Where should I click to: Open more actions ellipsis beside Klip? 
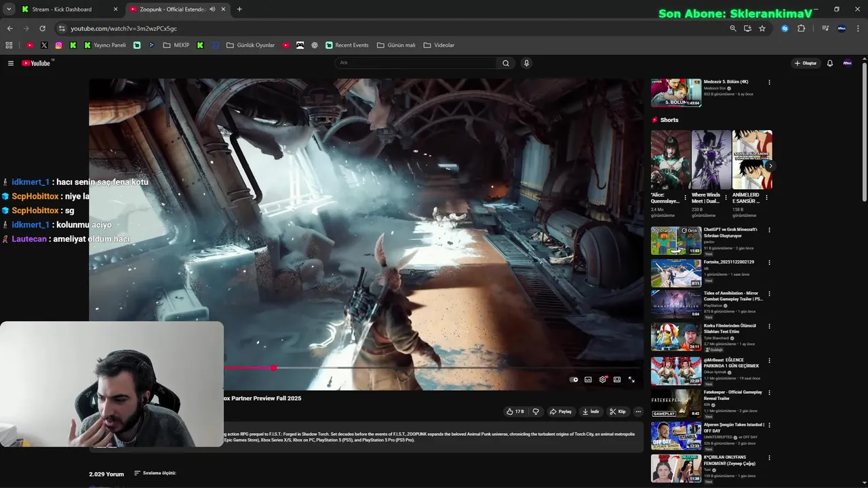pos(638,411)
